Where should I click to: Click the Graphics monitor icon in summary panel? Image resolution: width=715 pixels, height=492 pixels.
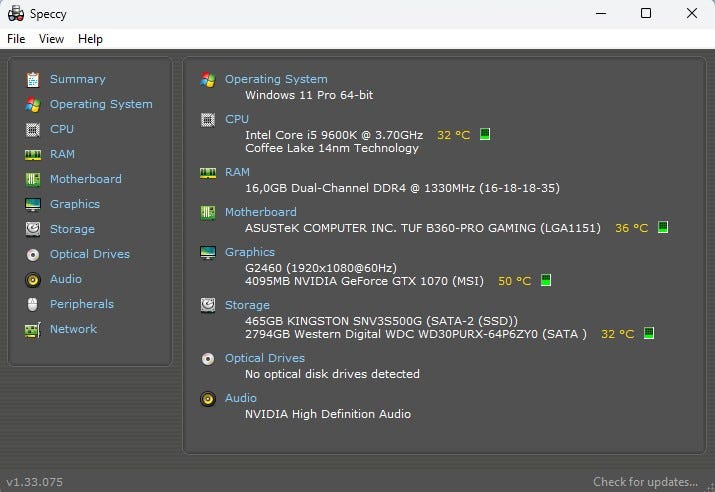click(x=208, y=253)
